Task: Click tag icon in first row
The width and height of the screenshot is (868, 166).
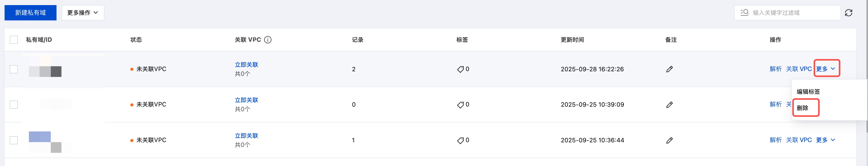Action: [460, 69]
